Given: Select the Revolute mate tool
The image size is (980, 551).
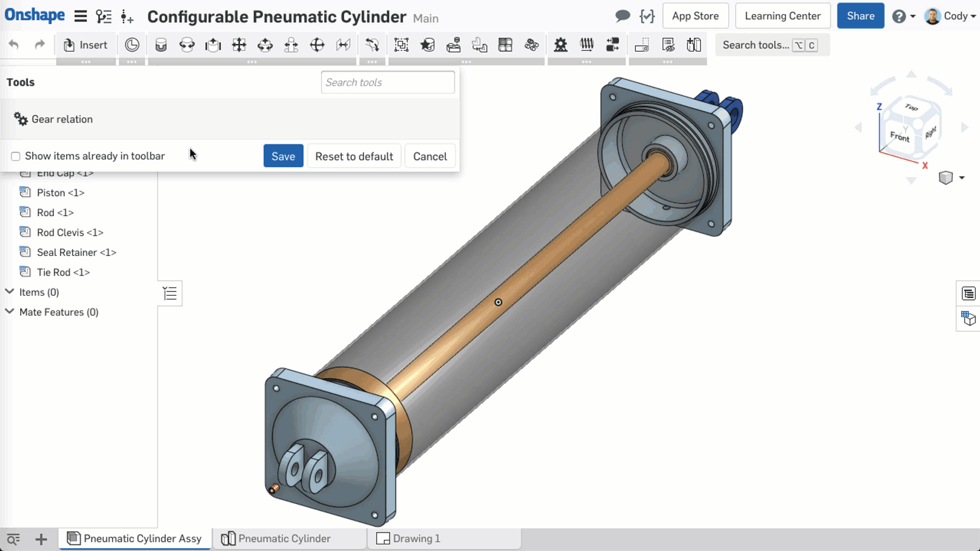Looking at the screenshot, I should tap(187, 45).
